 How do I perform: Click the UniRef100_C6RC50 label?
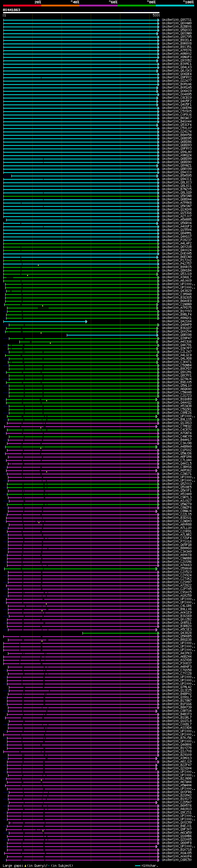tap(177, 860)
